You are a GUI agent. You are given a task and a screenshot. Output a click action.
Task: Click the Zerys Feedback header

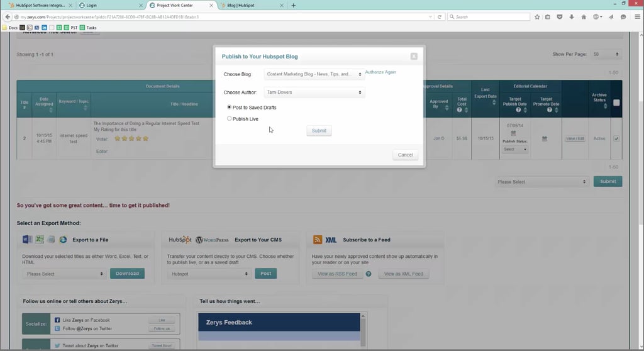(x=279, y=322)
